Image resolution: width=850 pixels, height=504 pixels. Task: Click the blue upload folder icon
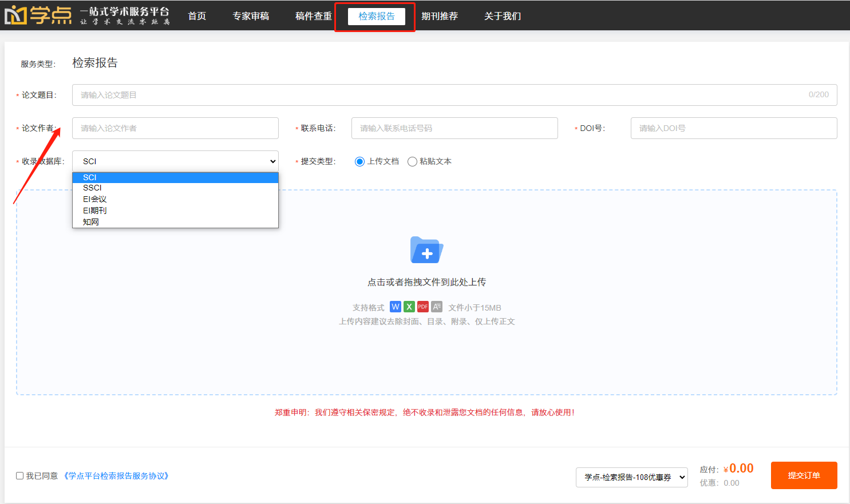click(x=426, y=250)
